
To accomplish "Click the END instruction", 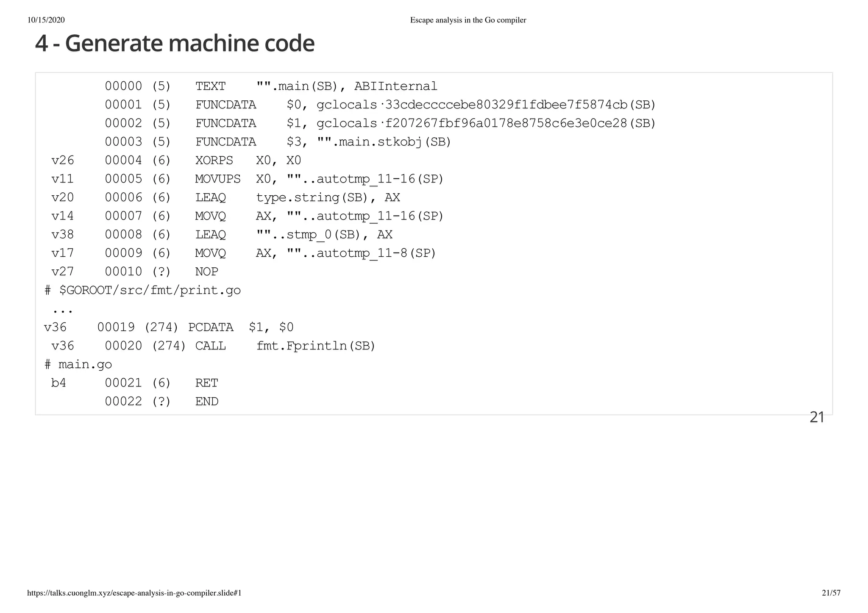I will point(206,402).
